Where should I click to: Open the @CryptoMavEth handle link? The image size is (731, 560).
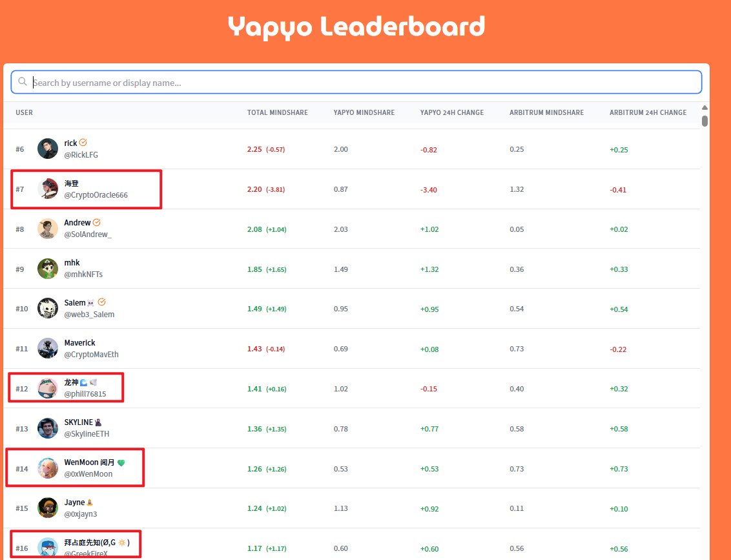(92, 355)
